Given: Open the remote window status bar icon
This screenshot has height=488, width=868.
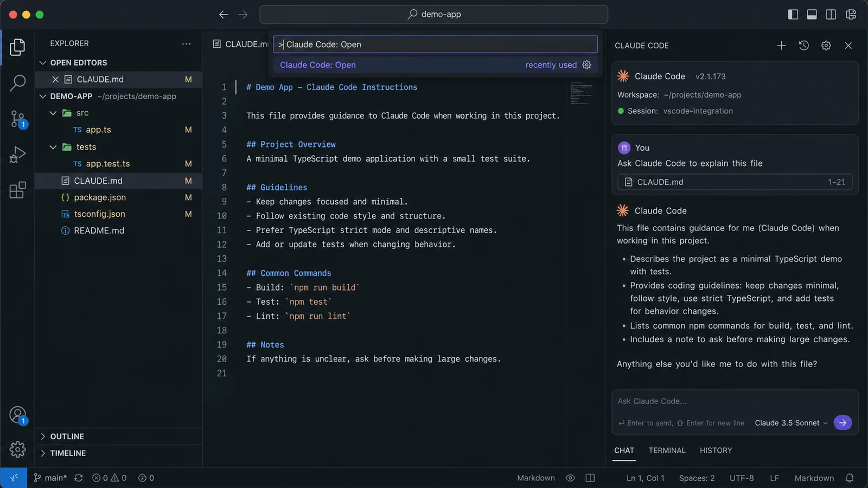Looking at the screenshot, I should 14,478.
